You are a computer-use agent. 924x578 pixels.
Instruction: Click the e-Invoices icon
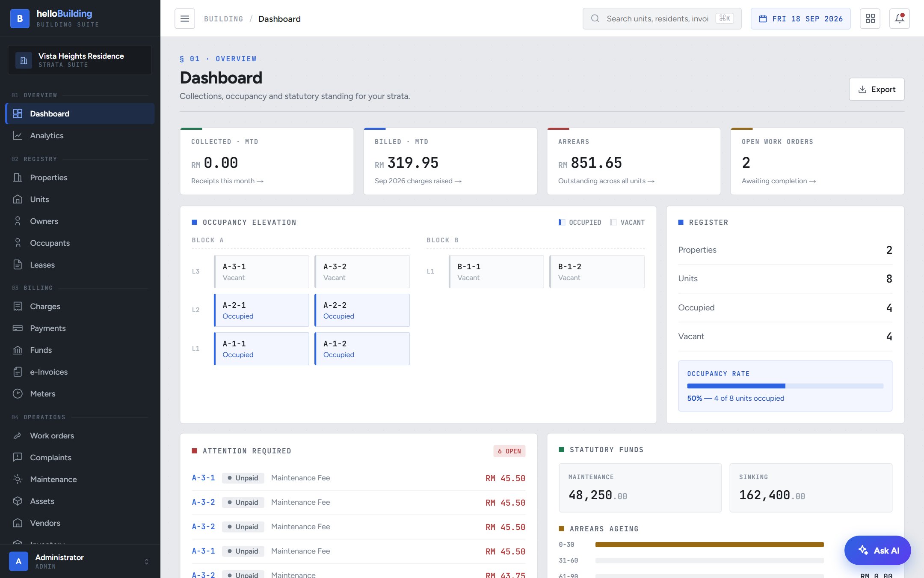coord(18,372)
